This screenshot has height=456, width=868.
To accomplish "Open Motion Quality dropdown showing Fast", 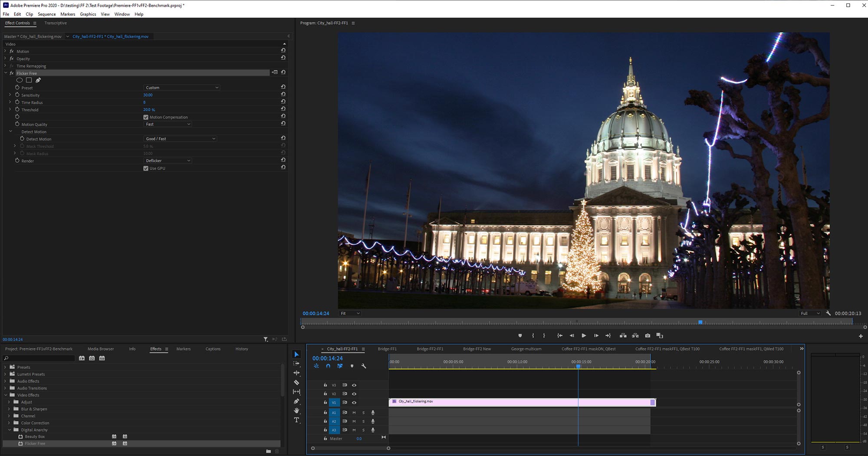I will point(168,124).
